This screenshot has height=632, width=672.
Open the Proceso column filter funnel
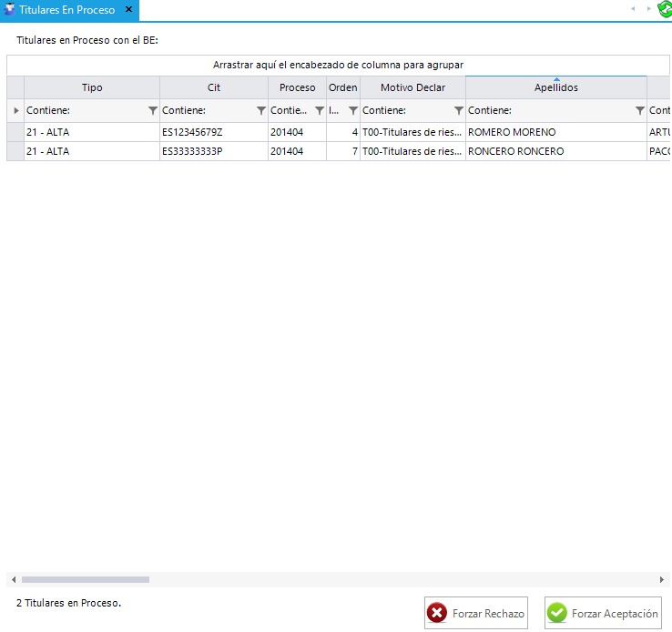tap(320, 110)
